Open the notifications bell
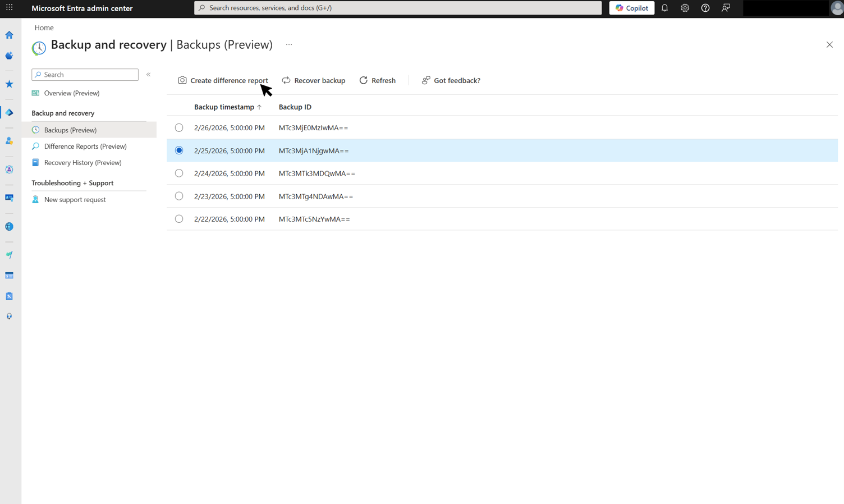The image size is (844, 504). [x=664, y=8]
